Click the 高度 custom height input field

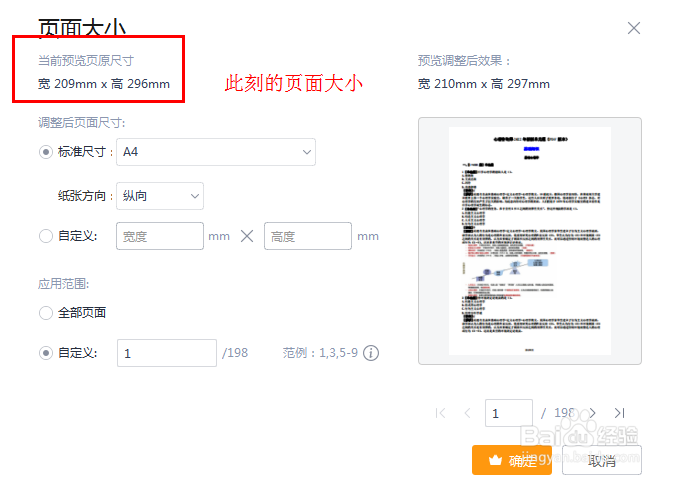coord(308,236)
